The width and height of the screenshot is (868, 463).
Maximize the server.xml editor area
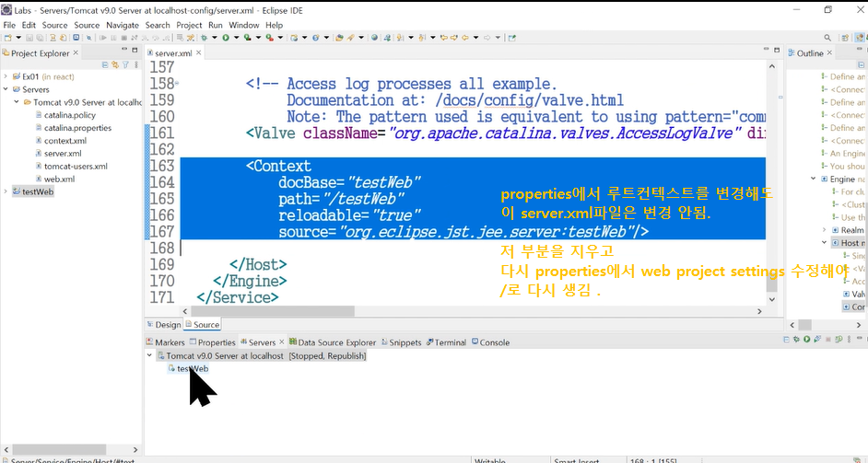pos(777,50)
